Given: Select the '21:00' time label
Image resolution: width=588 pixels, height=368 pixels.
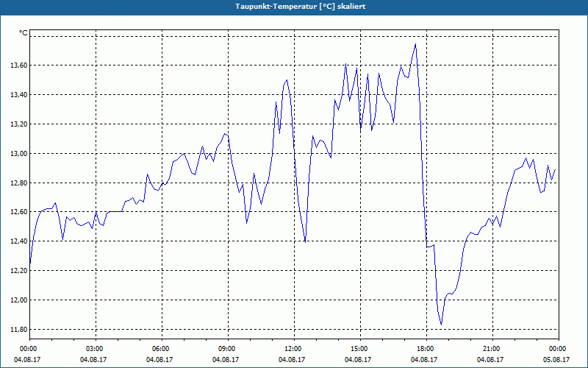Looking at the screenshot, I should pos(492,349).
